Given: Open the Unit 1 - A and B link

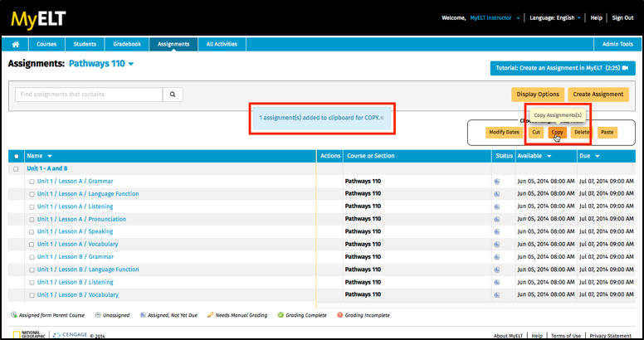Looking at the screenshot, I should 47,169.
